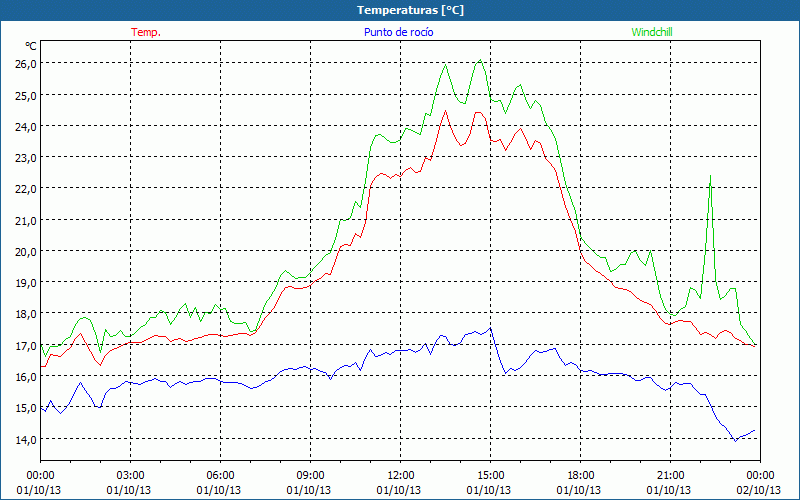The height and width of the screenshot is (500, 800).
Task: Click the blue dew point peak at 15:00
Action: tap(490, 328)
